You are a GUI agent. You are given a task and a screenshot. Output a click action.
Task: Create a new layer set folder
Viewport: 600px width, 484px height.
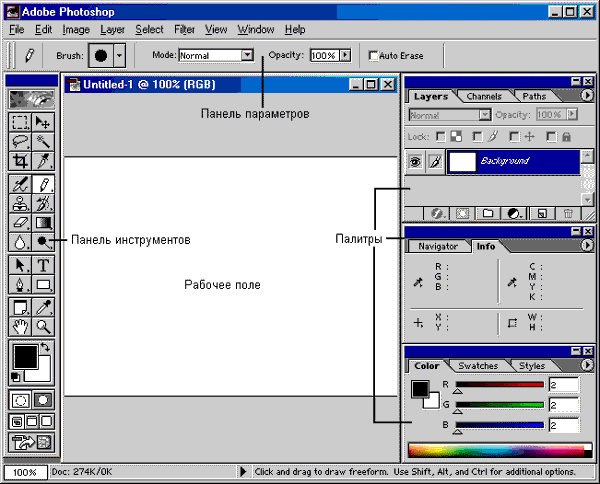click(x=488, y=213)
